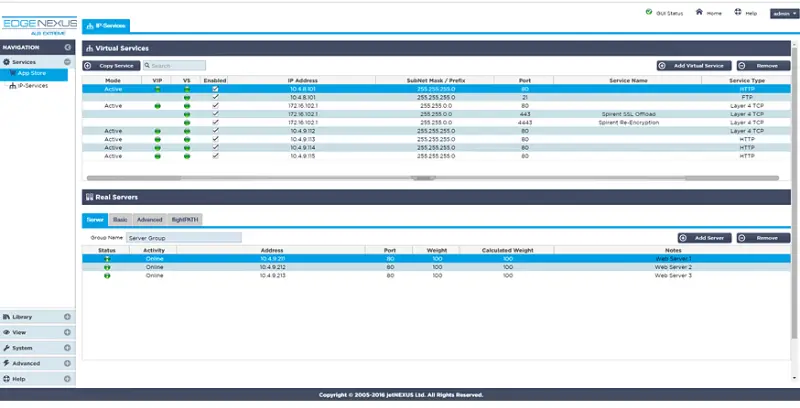Sort by Service Type column header
The height and width of the screenshot is (408, 800).
coord(746,81)
